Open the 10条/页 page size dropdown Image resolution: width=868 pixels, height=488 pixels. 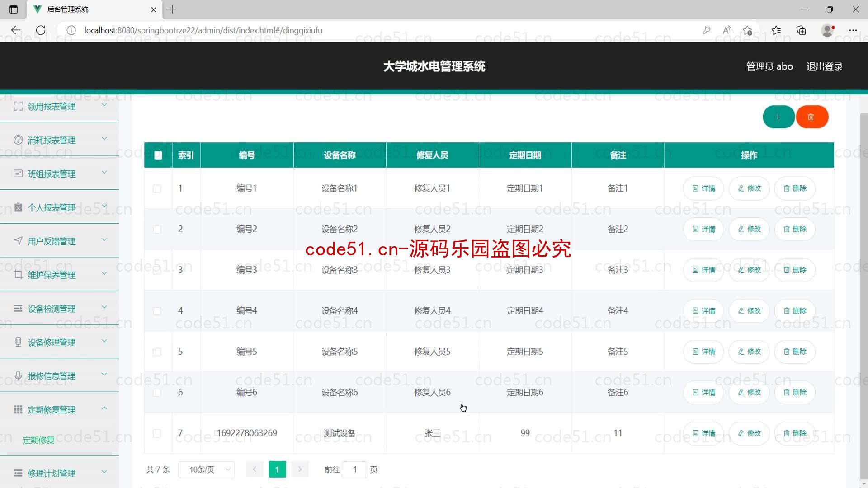(207, 469)
